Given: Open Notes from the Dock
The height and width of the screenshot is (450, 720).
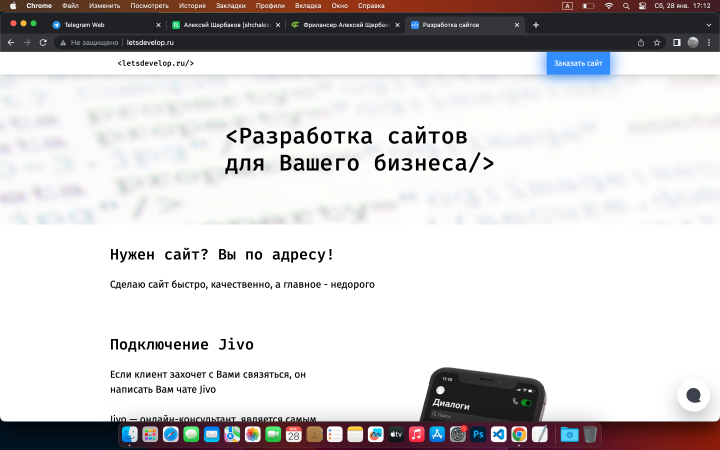Looking at the screenshot, I should 355,434.
